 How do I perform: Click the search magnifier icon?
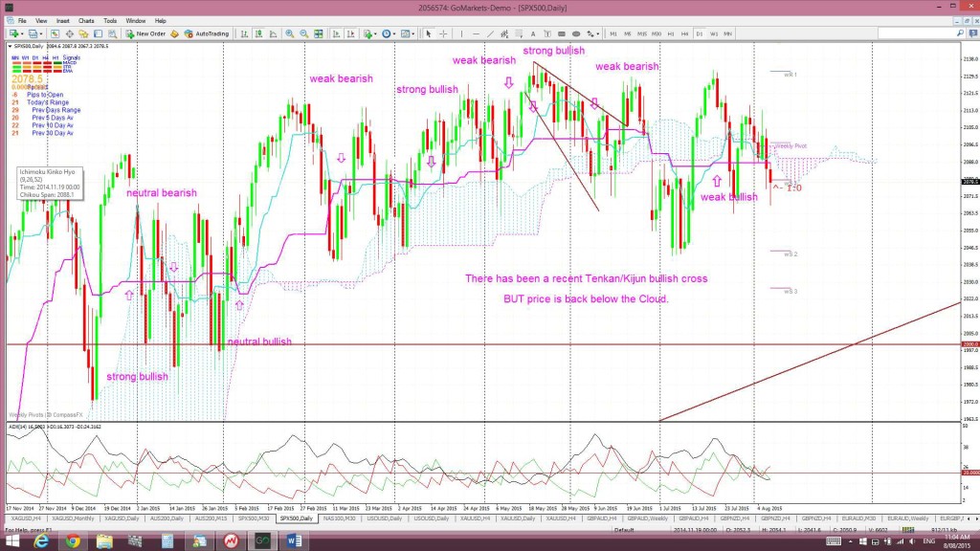click(x=960, y=33)
